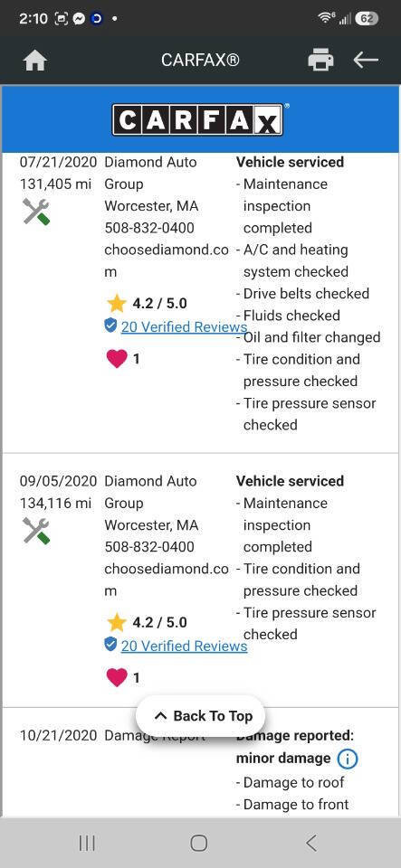The width and height of the screenshot is (401, 868).
Task: Tap the service wrench icon for 07/21/2020
Action: tap(36, 212)
